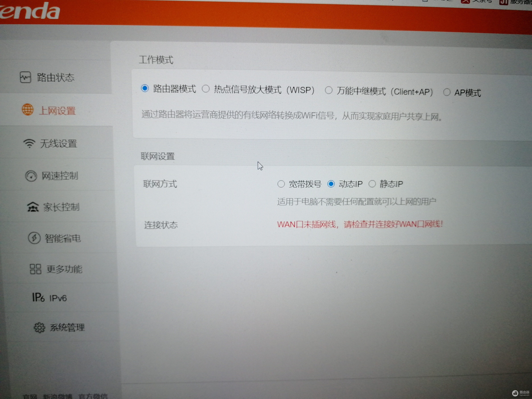Click the parental control family icon

[x=33, y=207]
